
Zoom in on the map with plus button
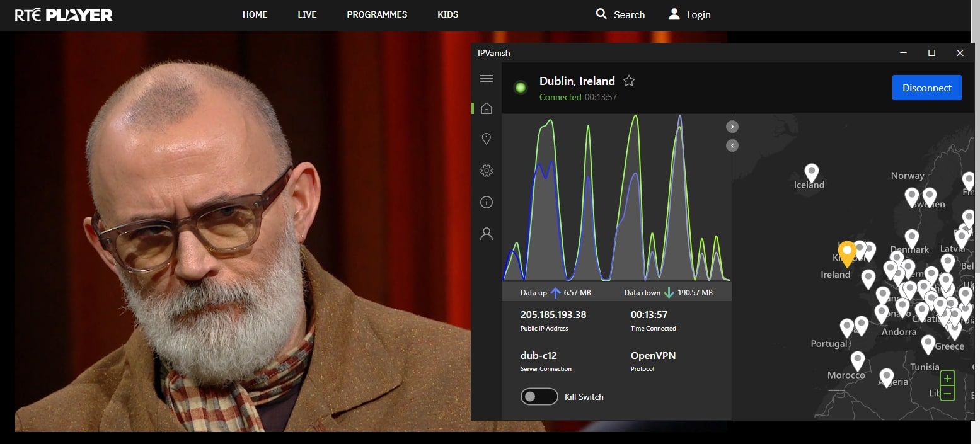click(x=947, y=379)
